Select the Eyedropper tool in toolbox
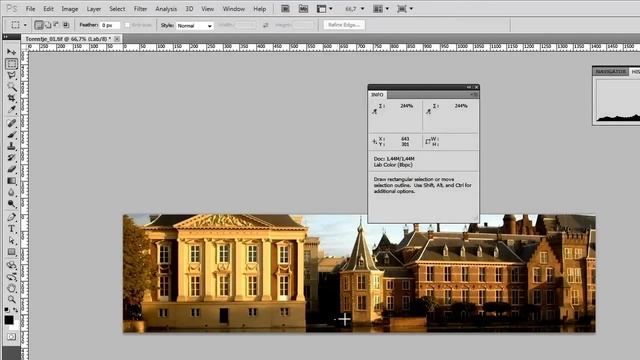Screen dimensions: 640x360 click(x=11, y=109)
